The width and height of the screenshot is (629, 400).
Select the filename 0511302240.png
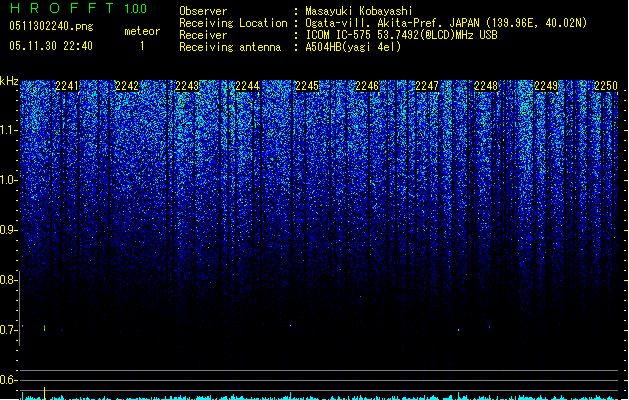click(x=51, y=26)
